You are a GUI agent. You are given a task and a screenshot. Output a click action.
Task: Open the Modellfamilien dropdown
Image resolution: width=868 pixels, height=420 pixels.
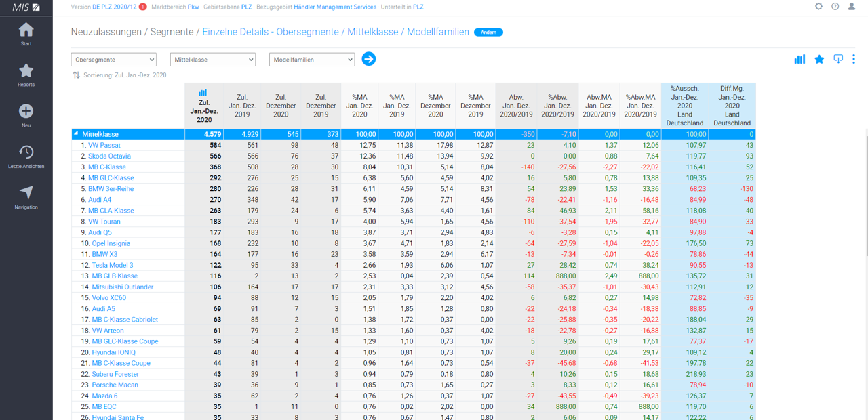pos(311,60)
